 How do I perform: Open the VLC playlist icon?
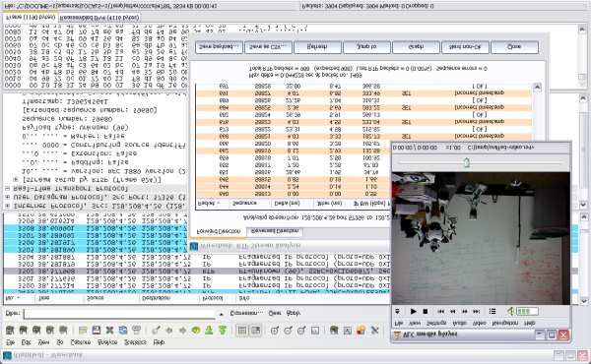(x=492, y=311)
